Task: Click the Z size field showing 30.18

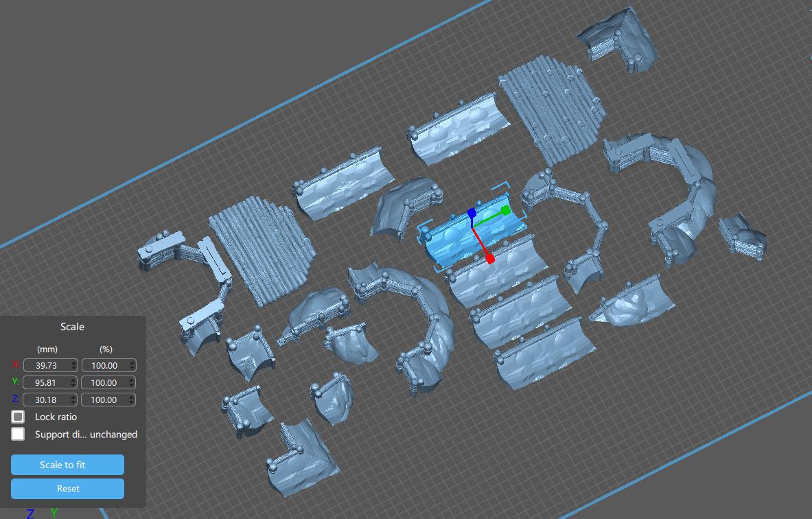Action: pos(45,400)
